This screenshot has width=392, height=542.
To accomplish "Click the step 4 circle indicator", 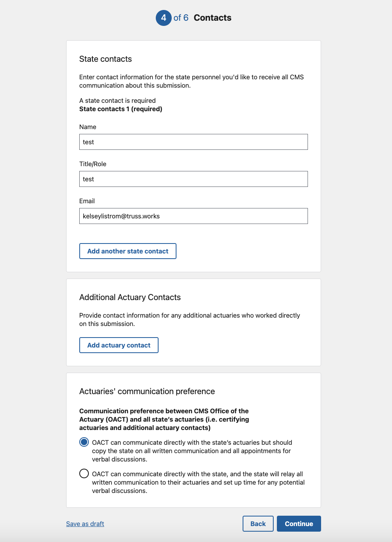I will pos(163,18).
